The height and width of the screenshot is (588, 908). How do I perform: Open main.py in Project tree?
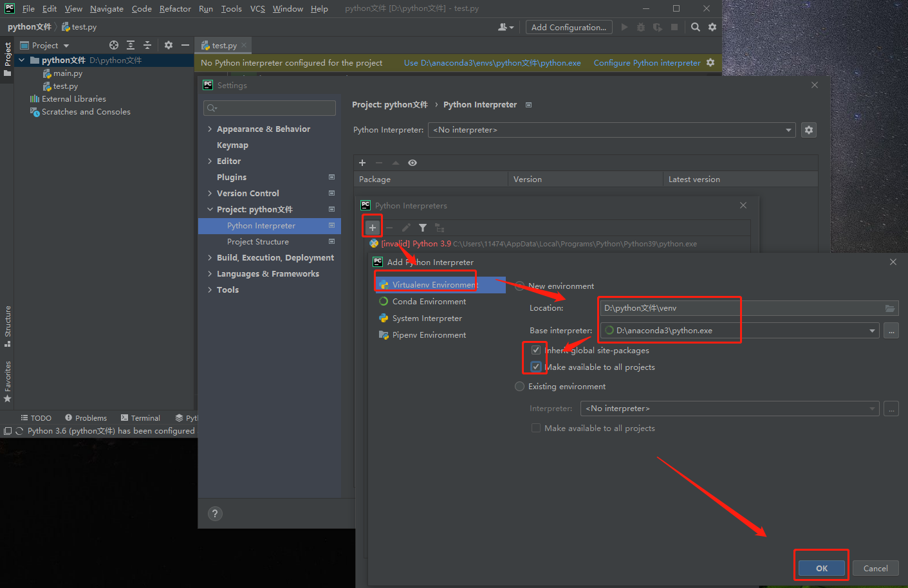68,73
